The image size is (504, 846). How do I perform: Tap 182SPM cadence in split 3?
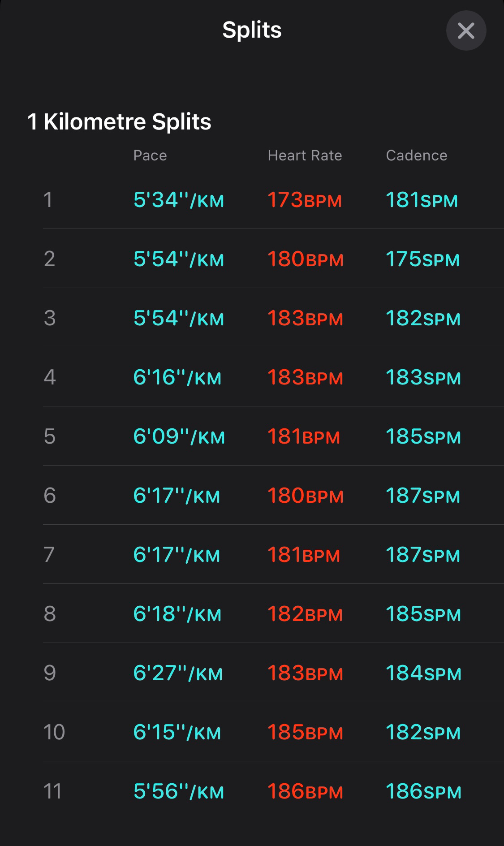coord(423,318)
